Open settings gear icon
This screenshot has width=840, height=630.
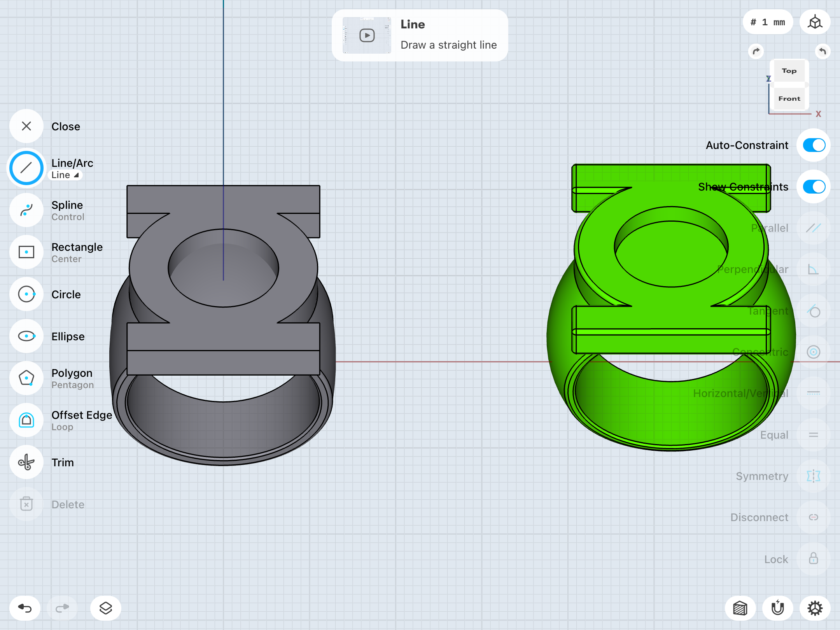pos(815,608)
